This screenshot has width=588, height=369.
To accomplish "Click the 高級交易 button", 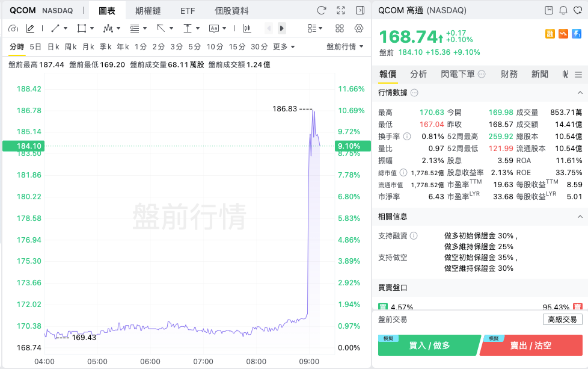I will (x=563, y=320).
